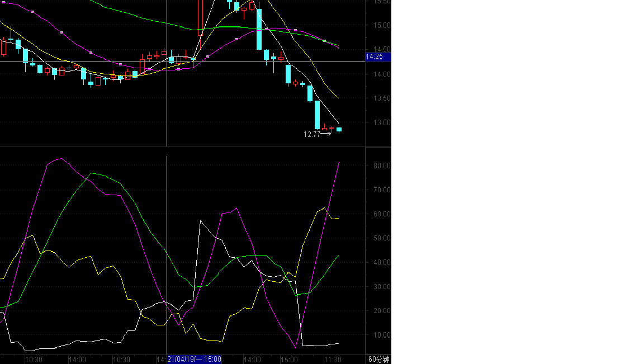Viewport: 644px width, 364px height.
Task: Open the 60分钟 period selector
Action: pos(378,360)
